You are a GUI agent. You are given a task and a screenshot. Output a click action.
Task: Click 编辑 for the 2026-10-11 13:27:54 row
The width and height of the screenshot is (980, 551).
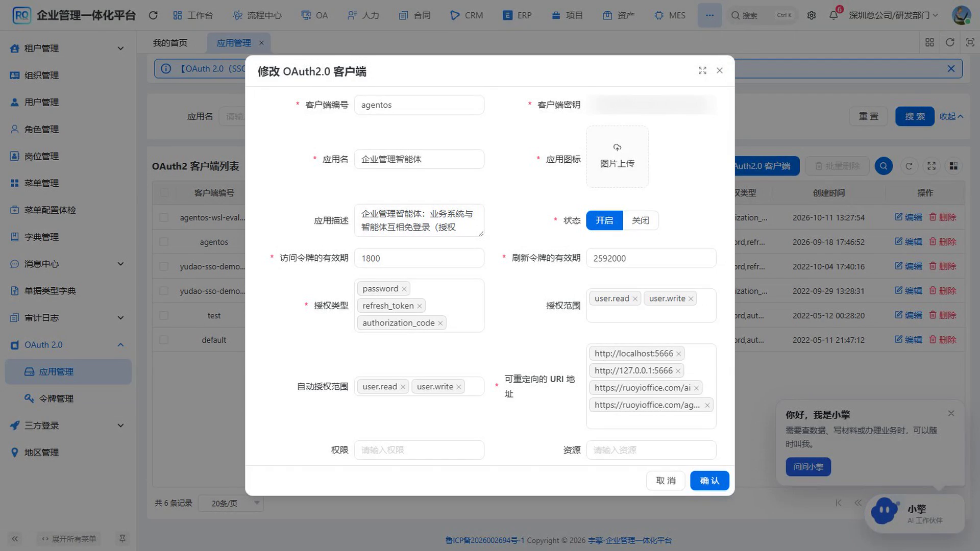click(908, 217)
